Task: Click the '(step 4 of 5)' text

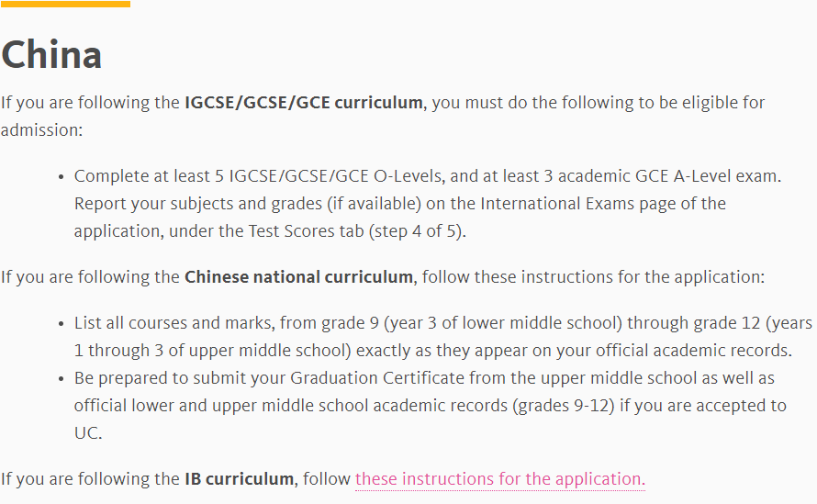Action: (x=416, y=230)
